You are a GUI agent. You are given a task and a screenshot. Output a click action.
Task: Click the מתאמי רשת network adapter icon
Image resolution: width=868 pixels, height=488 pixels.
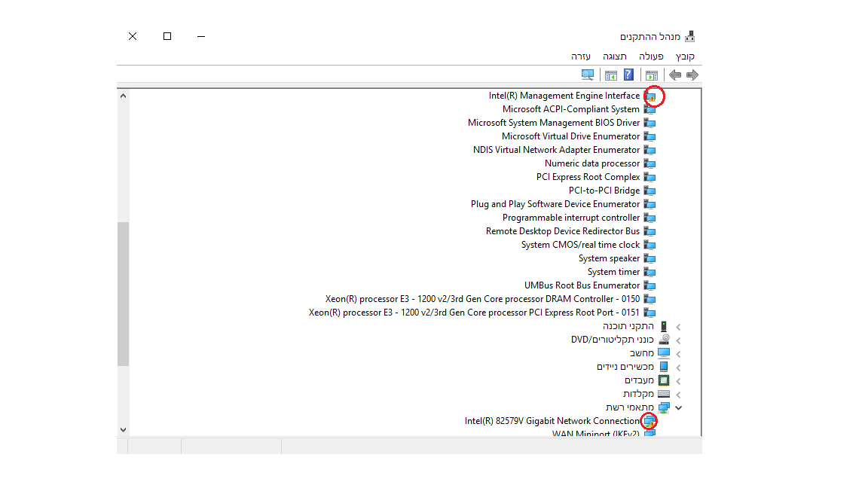coord(664,407)
